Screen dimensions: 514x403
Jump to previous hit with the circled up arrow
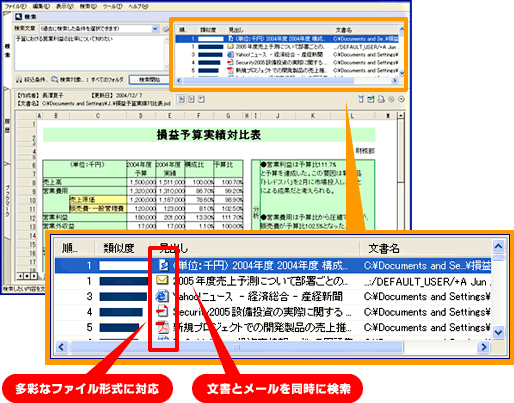click(391, 99)
